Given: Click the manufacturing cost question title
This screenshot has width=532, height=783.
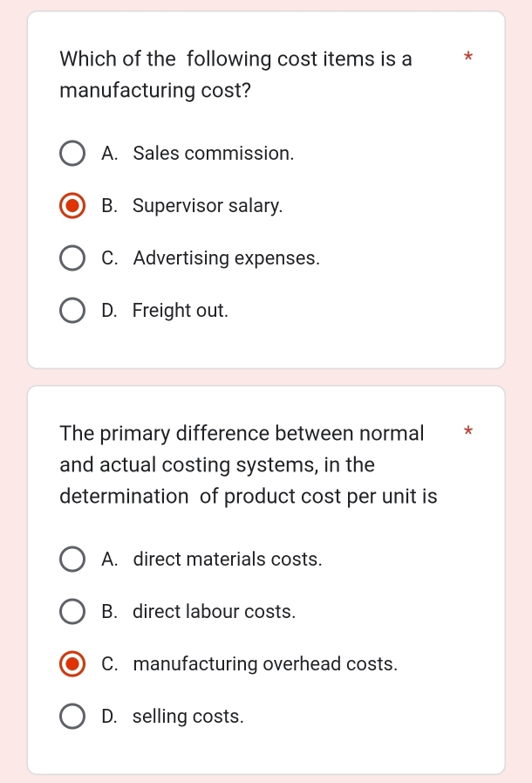Looking at the screenshot, I should (x=236, y=74).
